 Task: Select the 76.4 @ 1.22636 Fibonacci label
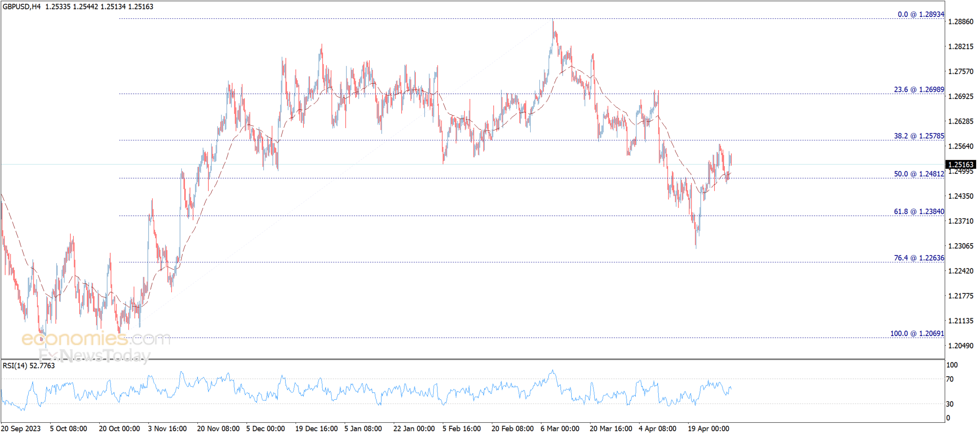[919, 258]
